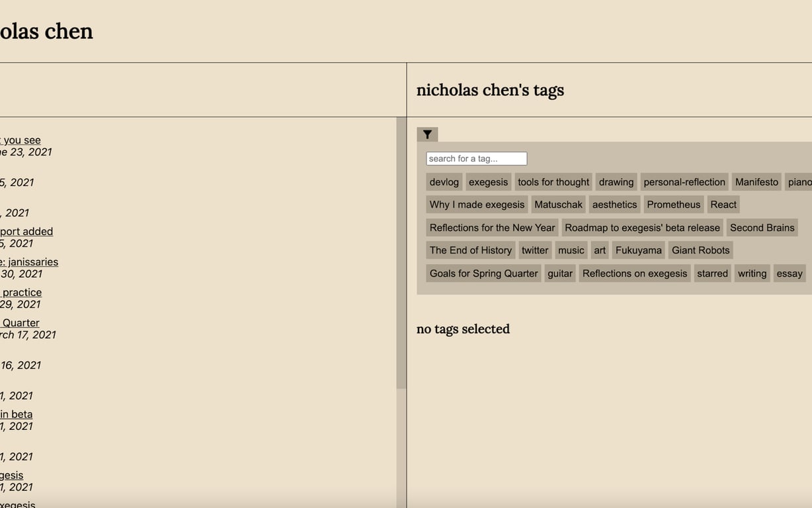
Task: Click the filter funnel icon
Action: pyautogui.click(x=427, y=134)
